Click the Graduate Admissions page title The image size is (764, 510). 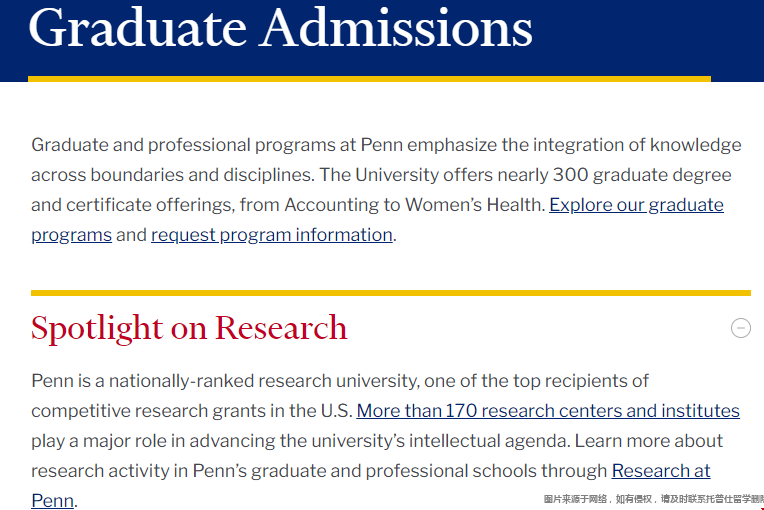pos(281,28)
